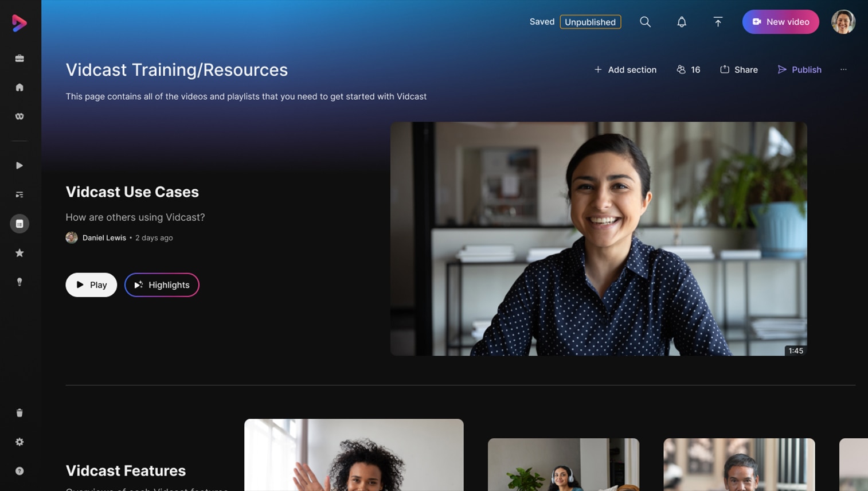The height and width of the screenshot is (491, 868).
Task: Open help via the question mark icon
Action: tap(19, 471)
